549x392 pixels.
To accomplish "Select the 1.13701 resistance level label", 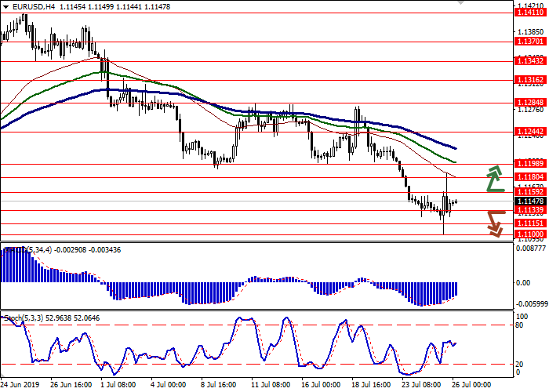I will (530, 42).
